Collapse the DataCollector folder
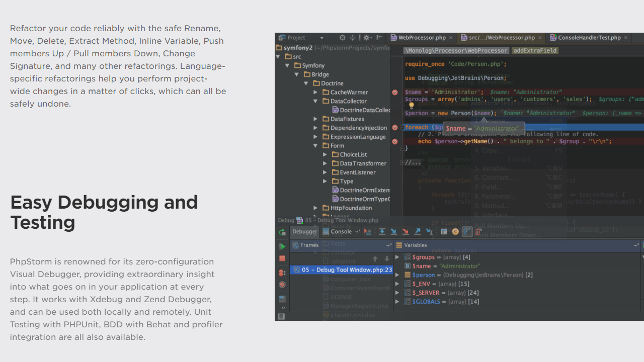The image size is (644, 362). (x=315, y=101)
